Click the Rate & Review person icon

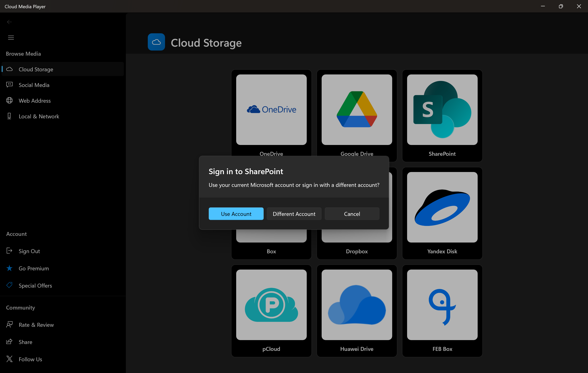click(9, 324)
